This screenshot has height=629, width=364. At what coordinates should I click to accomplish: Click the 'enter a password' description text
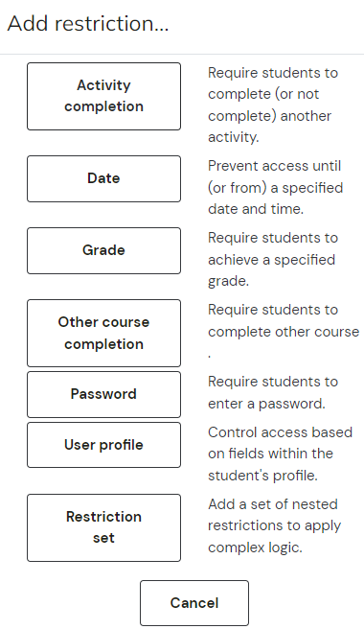(x=266, y=403)
